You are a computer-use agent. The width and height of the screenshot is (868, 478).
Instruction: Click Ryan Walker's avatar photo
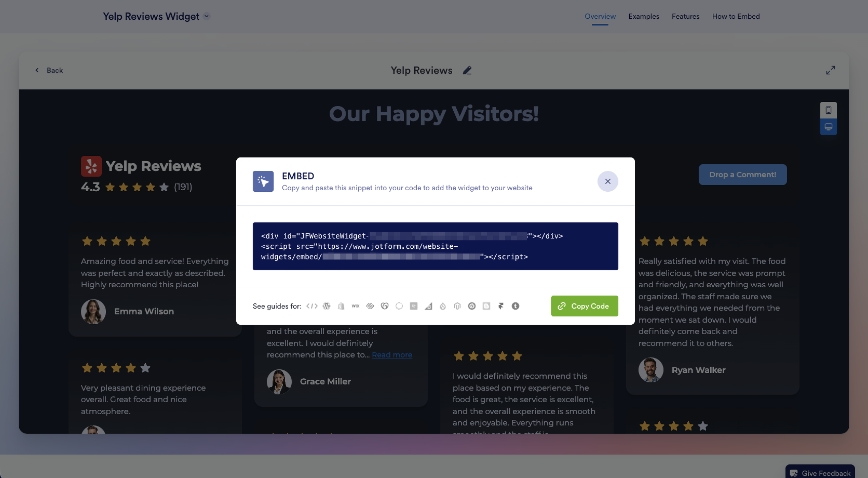tap(651, 370)
